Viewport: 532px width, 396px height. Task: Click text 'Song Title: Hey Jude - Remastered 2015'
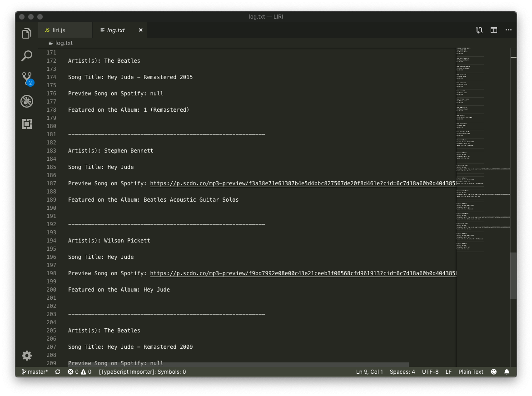130,77
